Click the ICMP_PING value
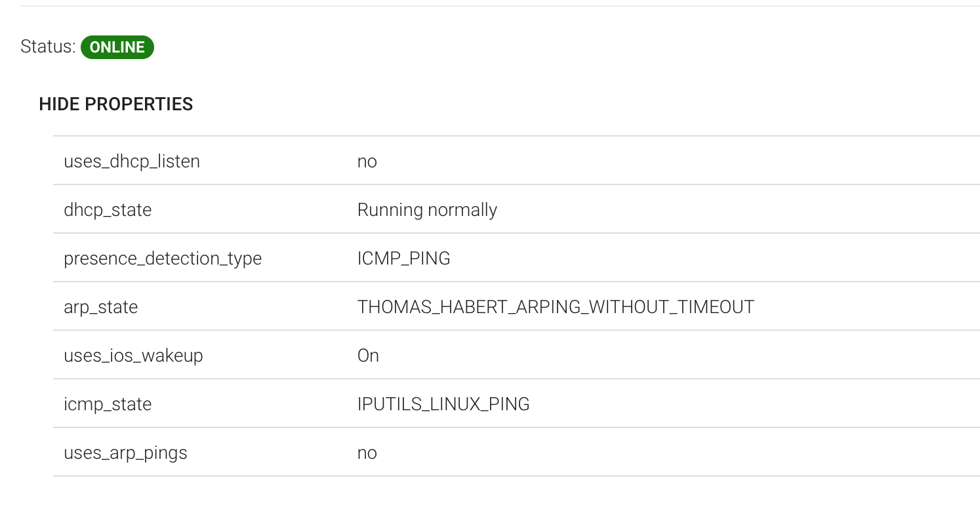The height and width of the screenshot is (512, 980). pyautogui.click(x=403, y=259)
